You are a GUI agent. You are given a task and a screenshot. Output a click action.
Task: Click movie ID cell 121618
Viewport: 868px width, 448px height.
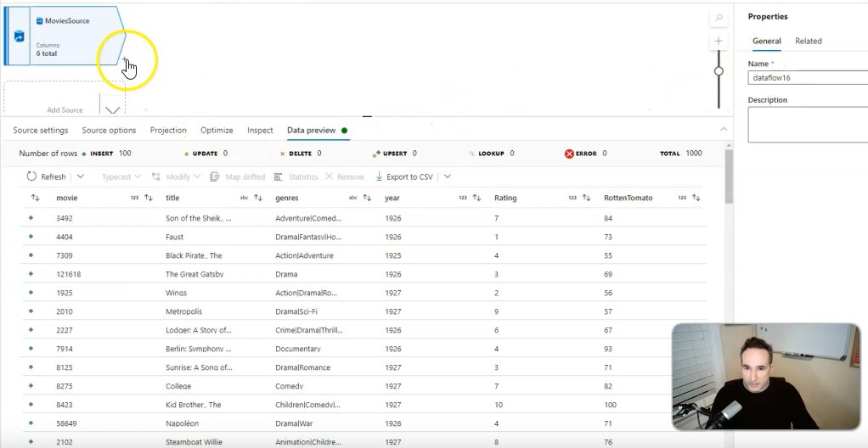(x=69, y=274)
